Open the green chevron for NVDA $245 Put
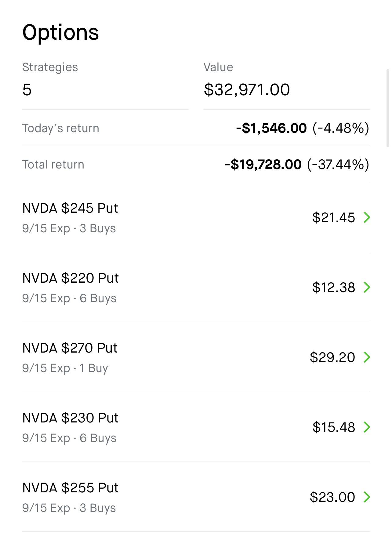The image size is (392, 558). (367, 217)
